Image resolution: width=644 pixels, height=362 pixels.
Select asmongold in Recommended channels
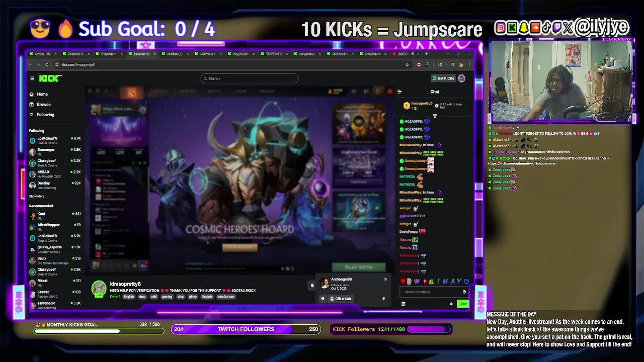point(54,305)
